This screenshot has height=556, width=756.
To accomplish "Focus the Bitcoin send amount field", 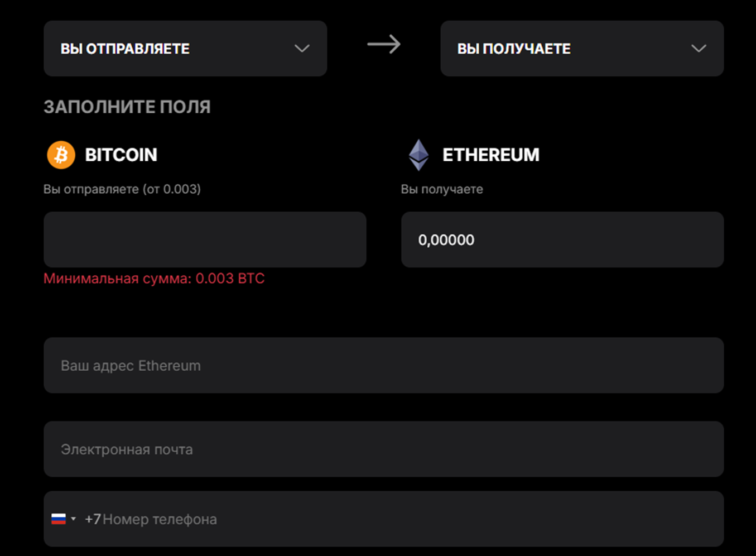I will coord(205,239).
